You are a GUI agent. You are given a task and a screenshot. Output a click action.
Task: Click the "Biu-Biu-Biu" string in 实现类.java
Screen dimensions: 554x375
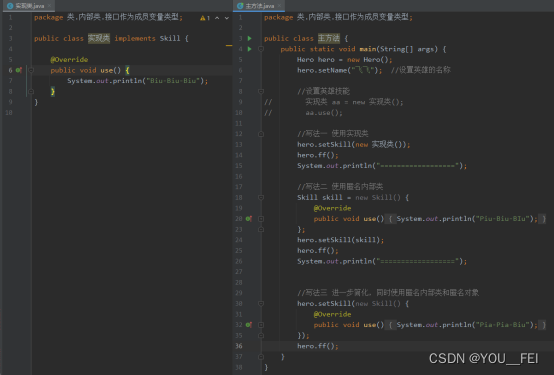point(173,81)
